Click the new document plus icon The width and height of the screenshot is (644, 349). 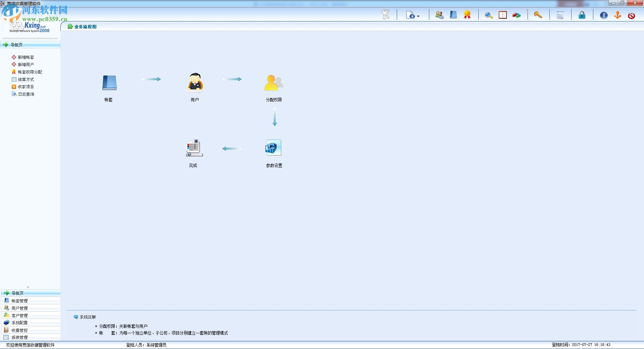click(x=410, y=15)
